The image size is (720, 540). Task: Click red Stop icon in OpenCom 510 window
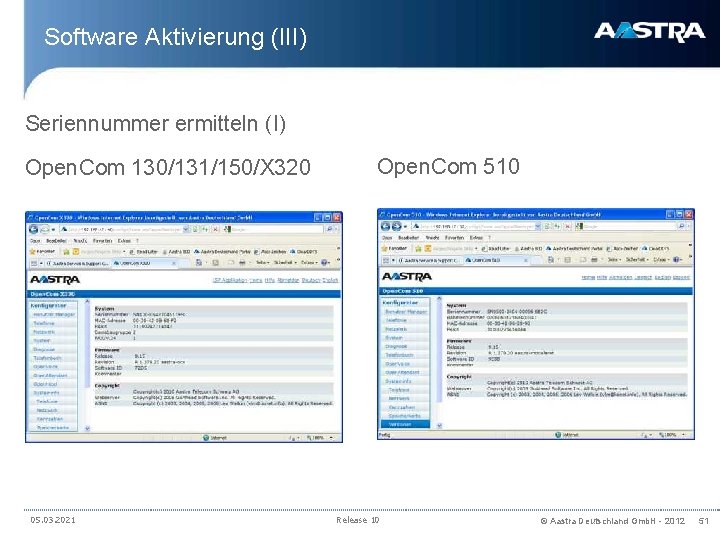567,226
